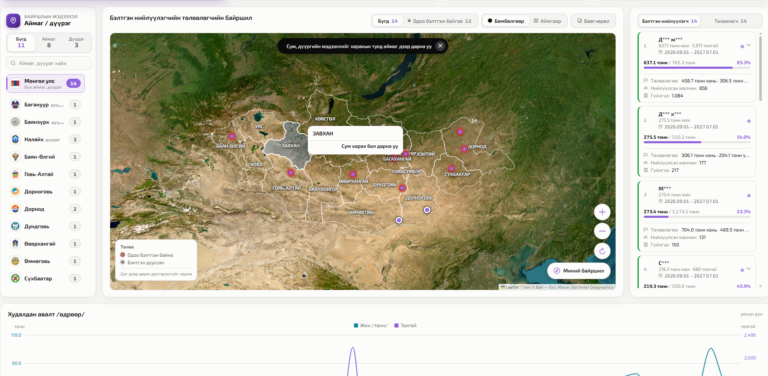
Task: Zoom in the map with plus button
Action: click(602, 212)
